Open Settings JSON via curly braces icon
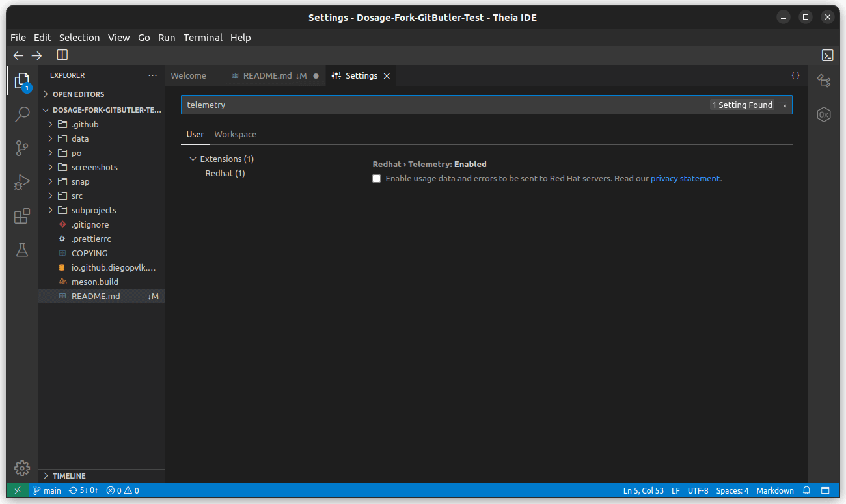The height and width of the screenshot is (504, 846). click(x=795, y=75)
